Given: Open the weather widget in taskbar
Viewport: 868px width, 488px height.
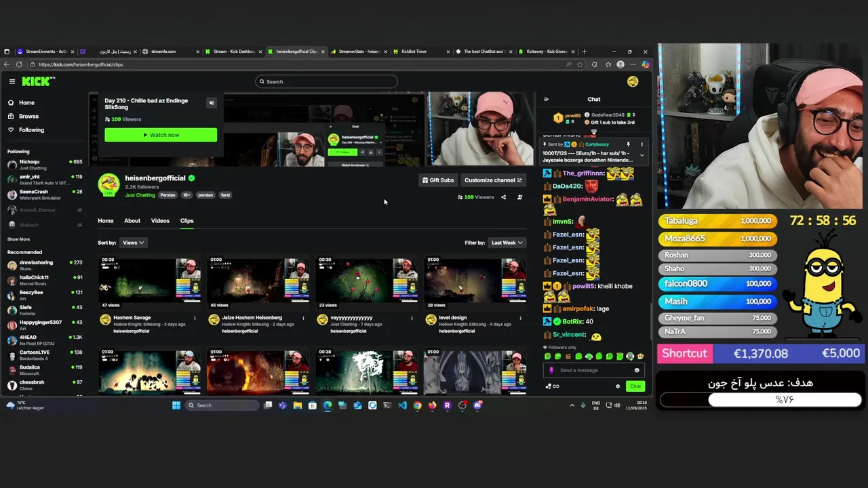Looking at the screenshot, I should pos(26,405).
